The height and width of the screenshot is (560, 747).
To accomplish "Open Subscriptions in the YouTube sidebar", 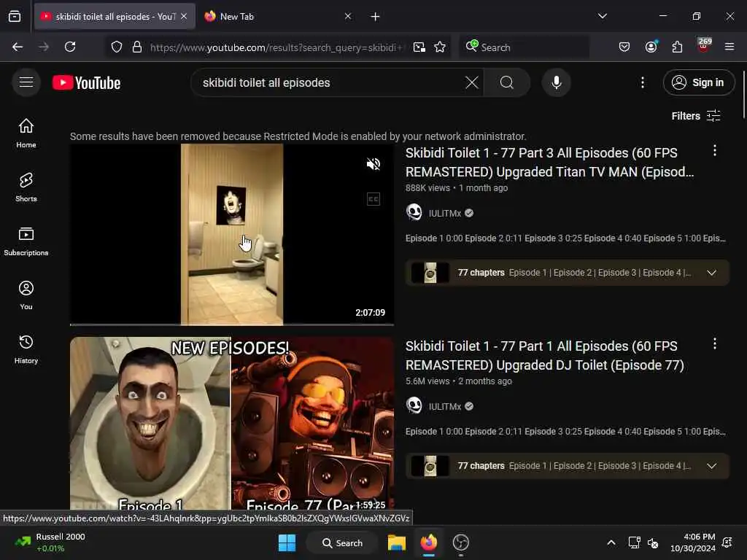I will pyautogui.click(x=26, y=241).
